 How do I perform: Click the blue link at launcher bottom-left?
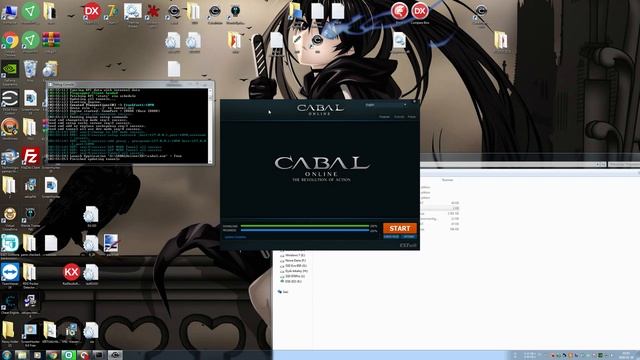coord(235,237)
